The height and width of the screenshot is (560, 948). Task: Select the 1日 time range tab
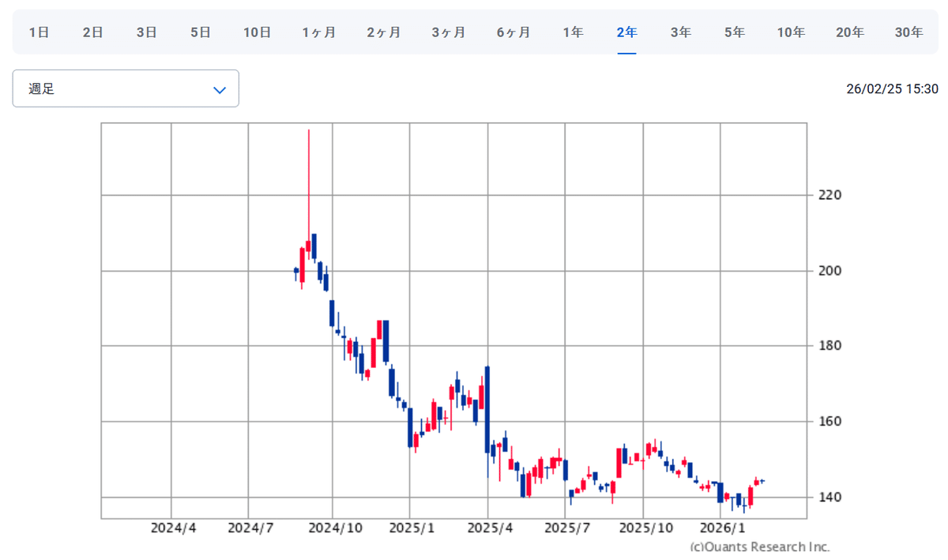(x=39, y=32)
